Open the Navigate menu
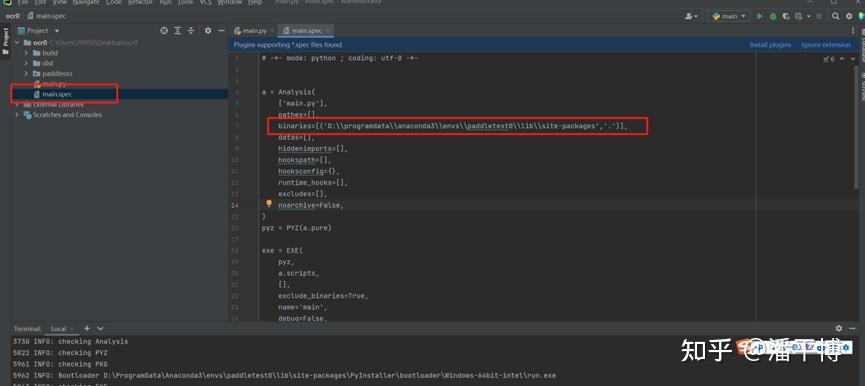 (x=86, y=2)
